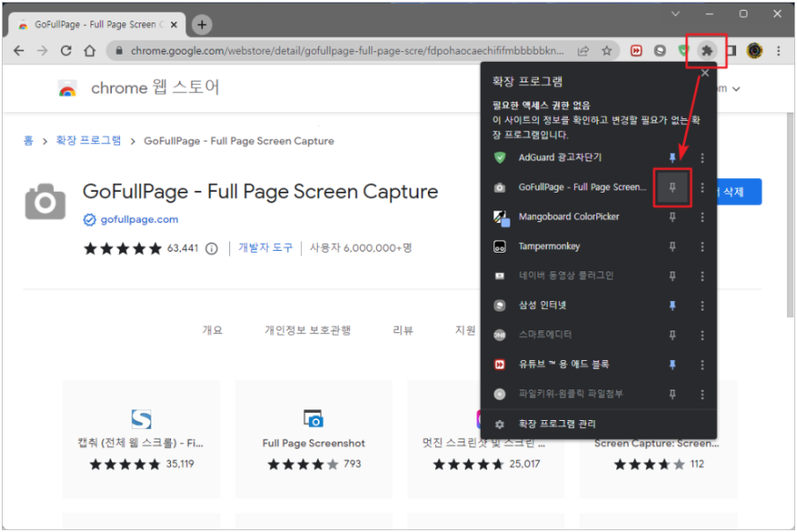Open more options for Tampermonkey
Screen dimensions: 797x532
point(702,246)
